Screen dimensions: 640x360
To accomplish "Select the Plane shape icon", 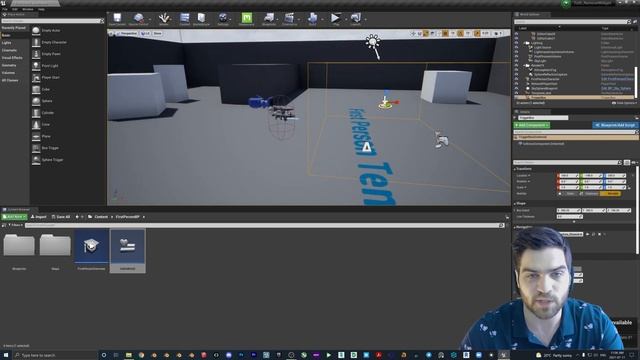I will tap(36, 136).
